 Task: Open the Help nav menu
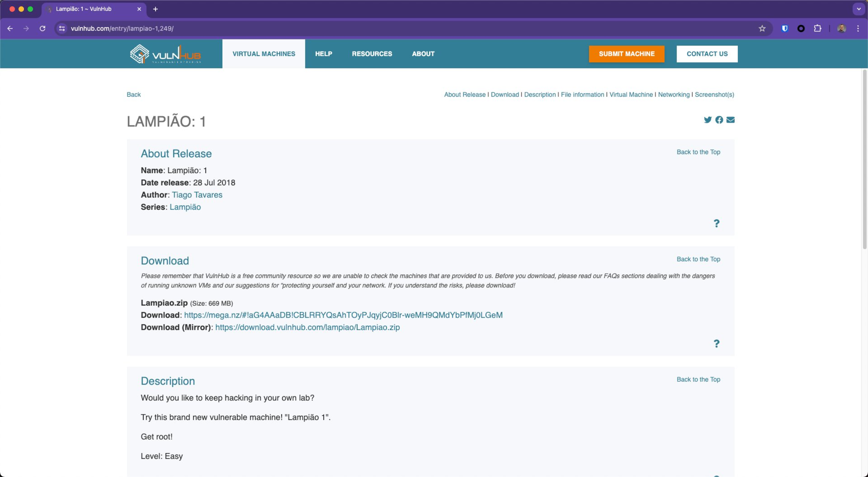[323, 54]
